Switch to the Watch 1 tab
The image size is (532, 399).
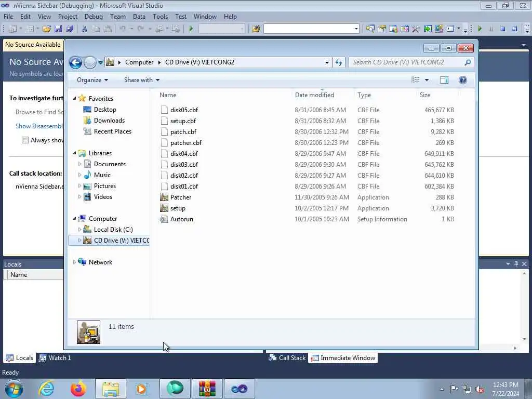click(55, 357)
